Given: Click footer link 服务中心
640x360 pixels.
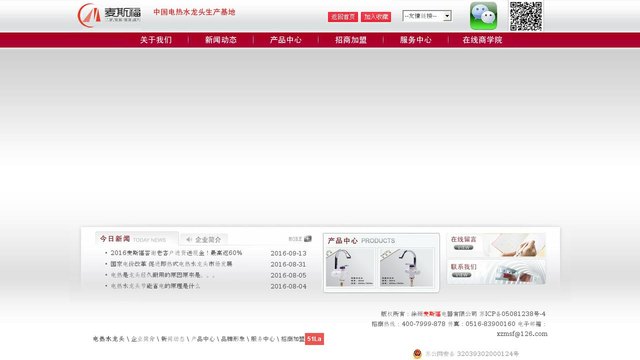Looking at the screenshot, I should [263, 339].
